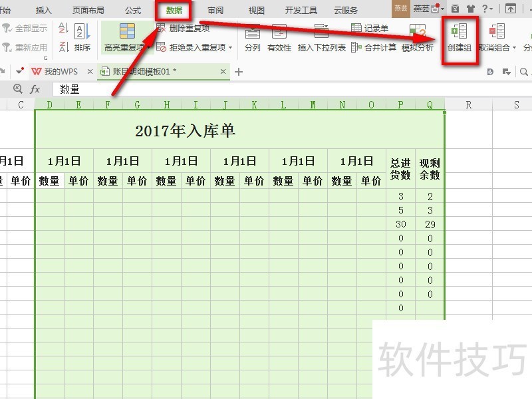This screenshot has height=399, width=532.
Task: Close the 账目明细模板01 tab
Action: tap(223, 72)
